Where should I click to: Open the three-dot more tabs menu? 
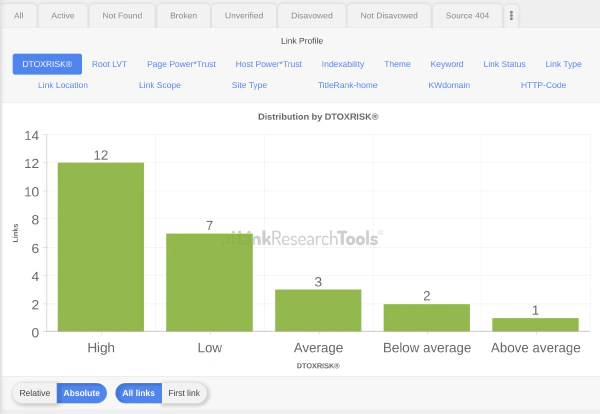511,16
